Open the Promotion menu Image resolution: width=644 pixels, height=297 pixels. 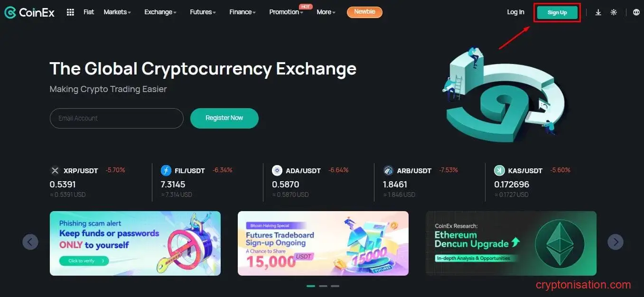pos(286,12)
